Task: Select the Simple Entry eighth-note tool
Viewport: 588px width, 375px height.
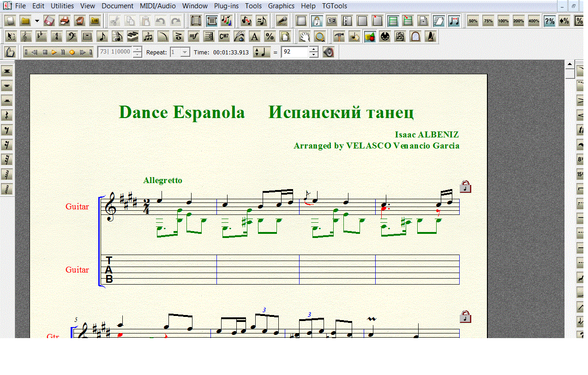Action: pyautogui.click(x=102, y=37)
